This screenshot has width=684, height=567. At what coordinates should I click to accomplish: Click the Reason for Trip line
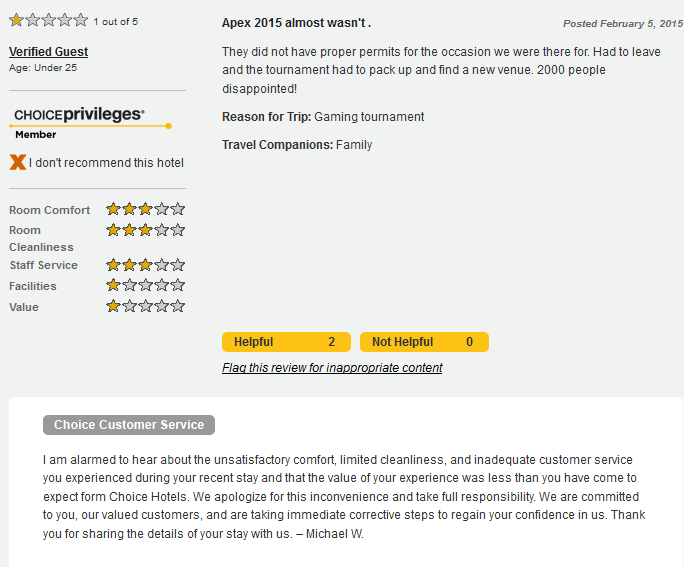[323, 117]
